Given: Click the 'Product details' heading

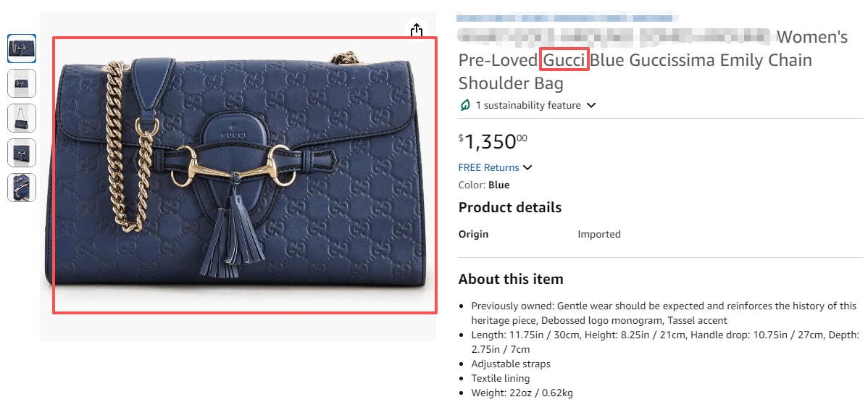Looking at the screenshot, I should [510, 207].
